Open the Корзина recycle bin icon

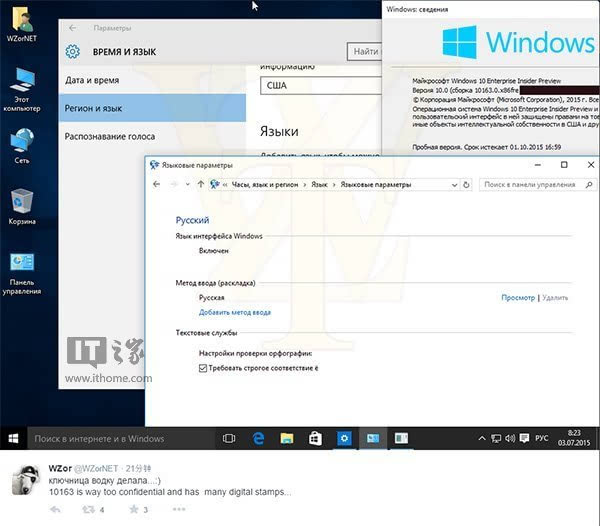pos(22,204)
